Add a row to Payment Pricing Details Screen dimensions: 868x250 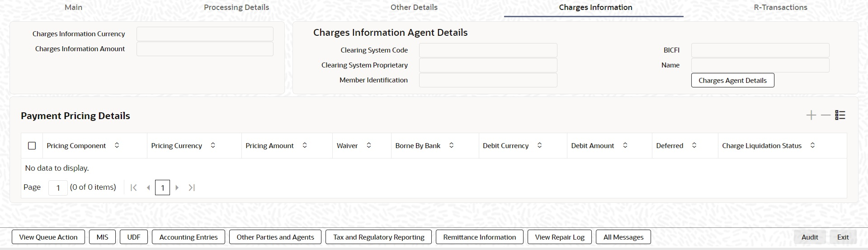coord(811,115)
